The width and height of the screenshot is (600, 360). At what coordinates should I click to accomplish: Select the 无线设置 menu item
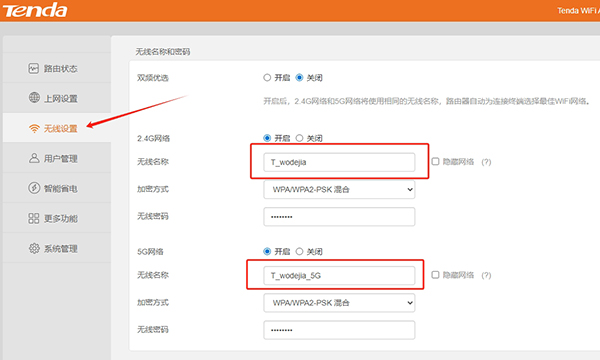pyautogui.click(x=57, y=128)
